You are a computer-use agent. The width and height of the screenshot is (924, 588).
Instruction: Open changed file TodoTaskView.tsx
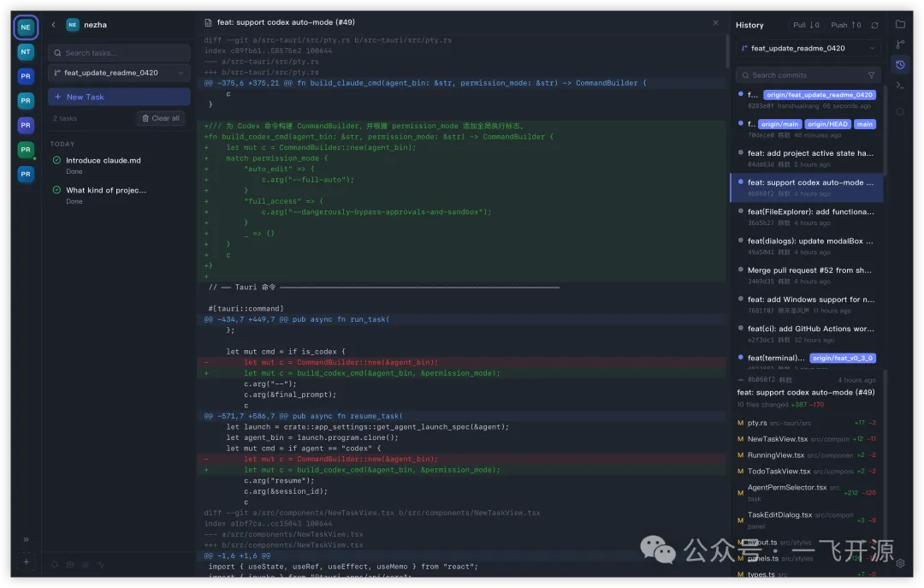tap(806, 471)
